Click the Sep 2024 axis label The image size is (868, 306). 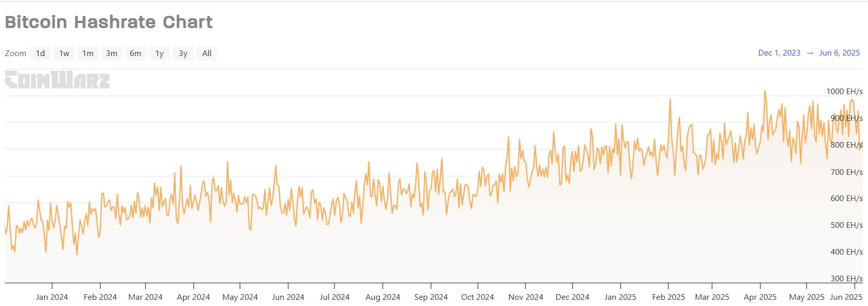pyautogui.click(x=431, y=297)
